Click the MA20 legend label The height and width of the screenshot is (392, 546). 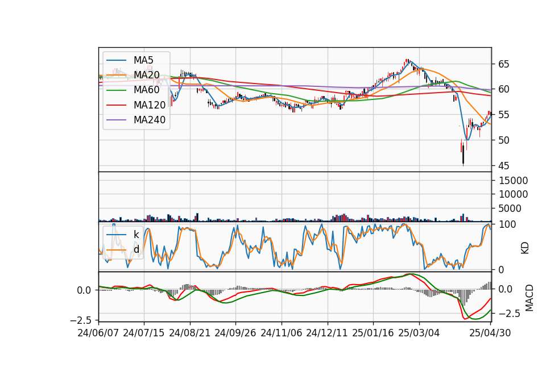point(146,75)
